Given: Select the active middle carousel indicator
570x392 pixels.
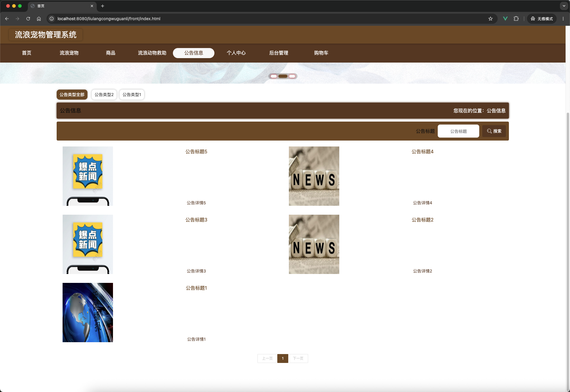Looking at the screenshot, I should pos(283,76).
